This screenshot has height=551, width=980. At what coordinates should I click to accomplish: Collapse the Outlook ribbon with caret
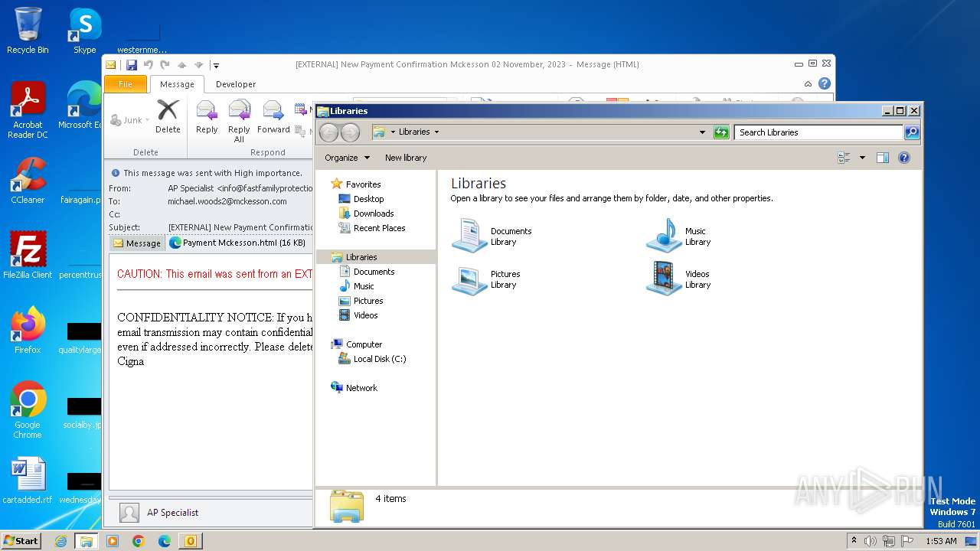[x=808, y=84]
